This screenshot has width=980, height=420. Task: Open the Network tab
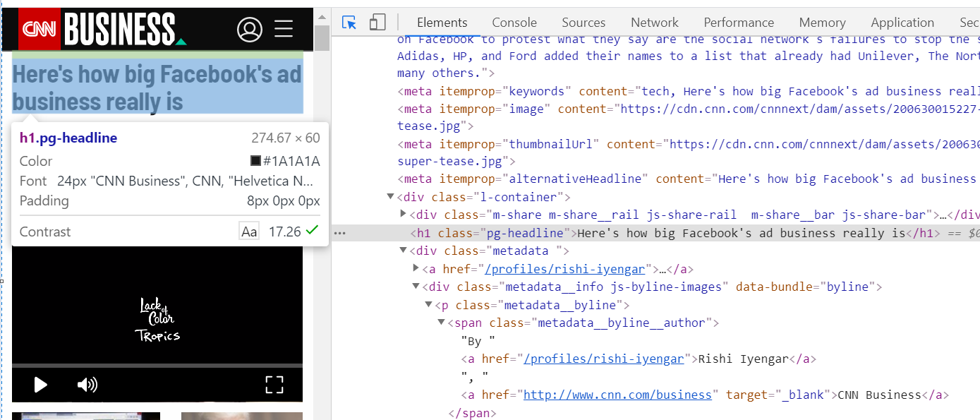click(x=655, y=23)
